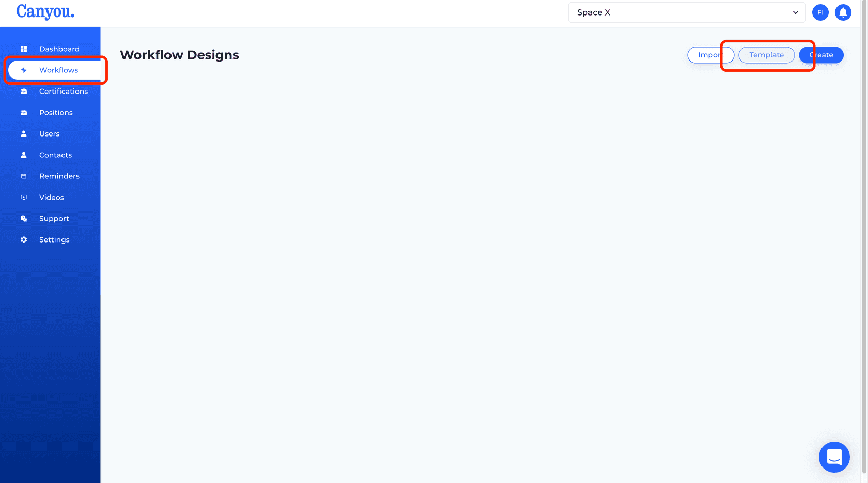Click the Canyou logo
The image size is (868, 483).
click(x=45, y=11)
